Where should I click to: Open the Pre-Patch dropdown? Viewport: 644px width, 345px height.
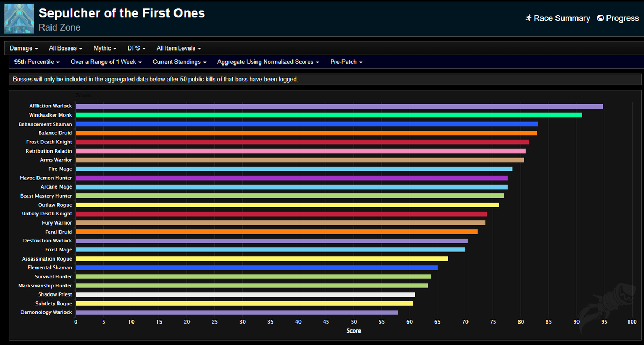(x=347, y=62)
